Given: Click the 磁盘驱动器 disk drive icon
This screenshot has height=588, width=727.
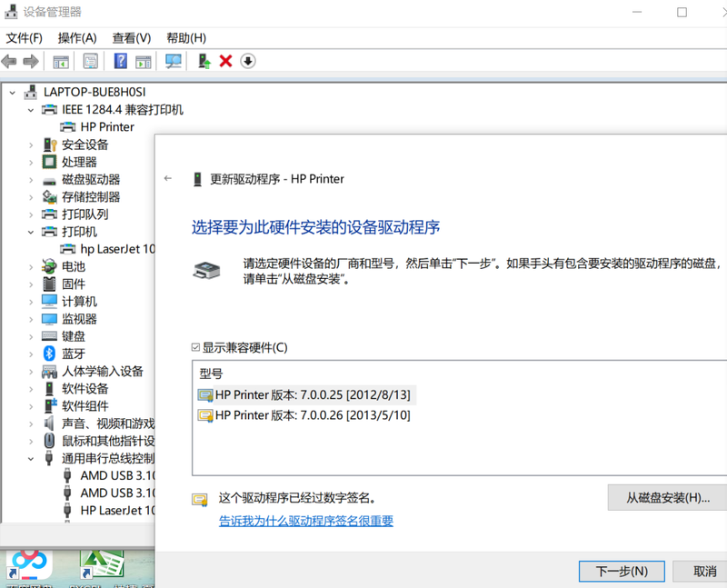Looking at the screenshot, I should tap(49, 181).
